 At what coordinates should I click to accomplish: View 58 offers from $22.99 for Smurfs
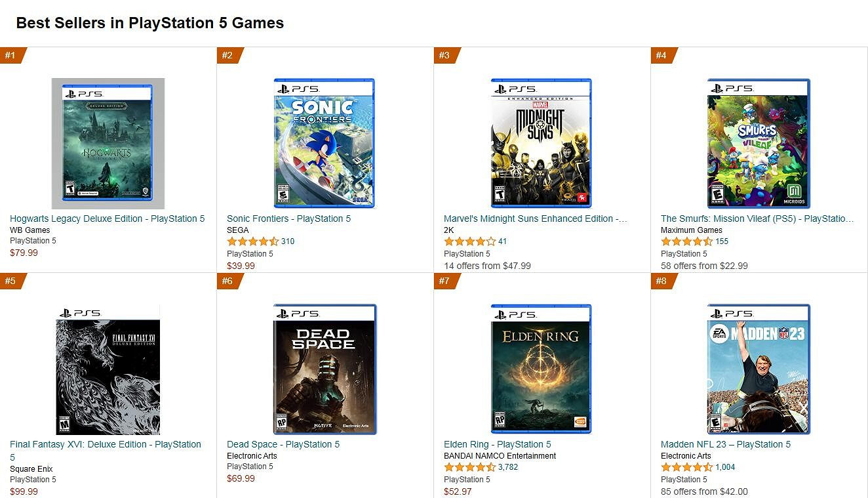click(704, 266)
